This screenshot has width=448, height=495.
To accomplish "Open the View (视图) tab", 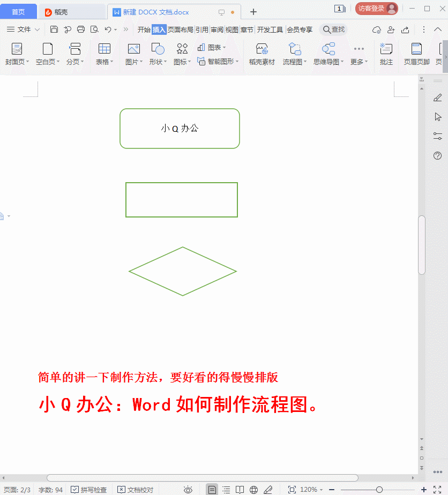I will pos(232,29).
